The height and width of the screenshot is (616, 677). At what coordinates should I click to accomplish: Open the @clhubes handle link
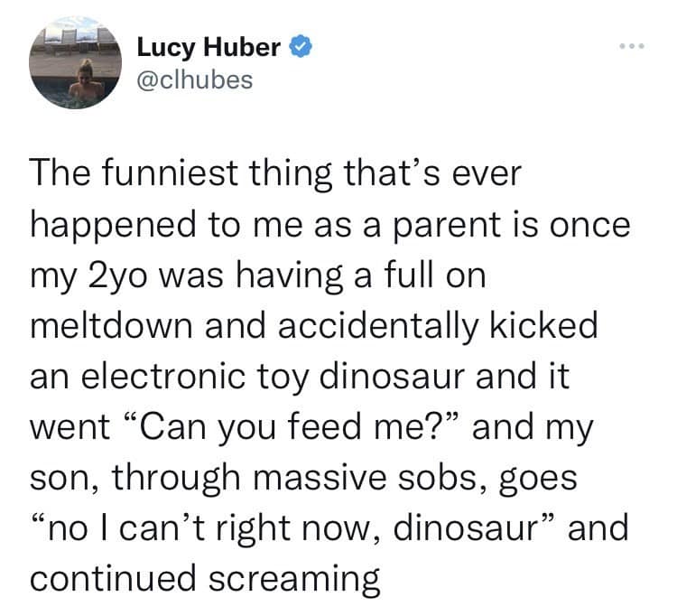(194, 79)
